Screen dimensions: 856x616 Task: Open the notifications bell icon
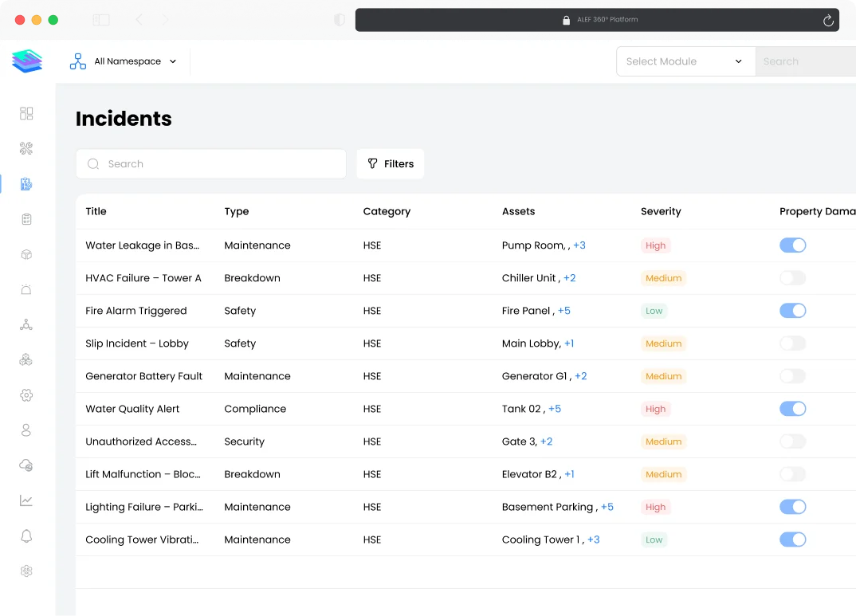point(26,536)
